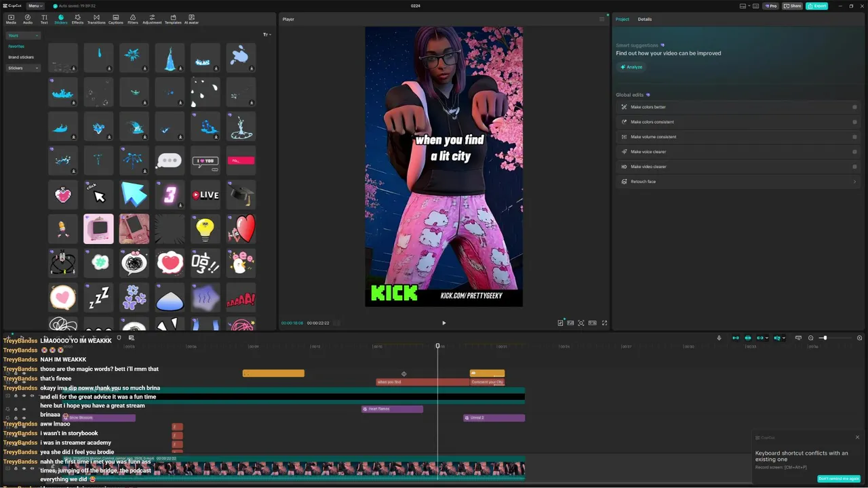Adjust the timeline zoom slider
The height and width of the screenshot is (488, 868).
coord(825,338)
